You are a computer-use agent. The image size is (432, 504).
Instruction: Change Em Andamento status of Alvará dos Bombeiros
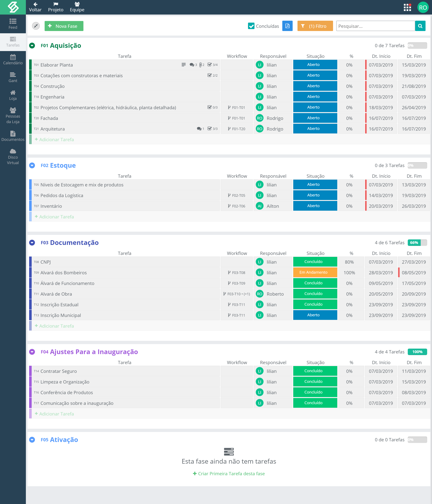[x=315, y=272]
